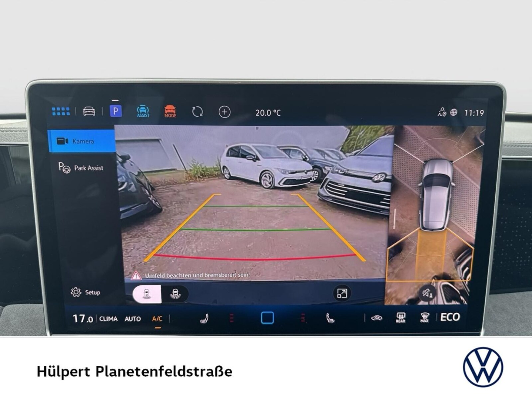Switch to the alternate camera view toggle
Viewport: 532px width, 399px height.
tap(175, 294)
